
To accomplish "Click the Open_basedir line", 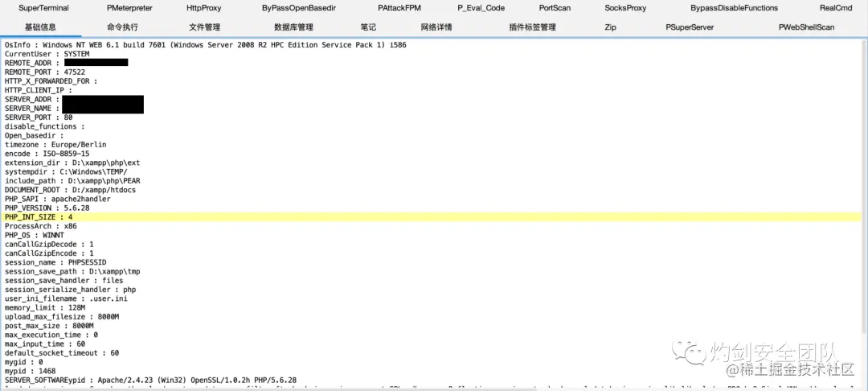I will click(x=35, y=136).
